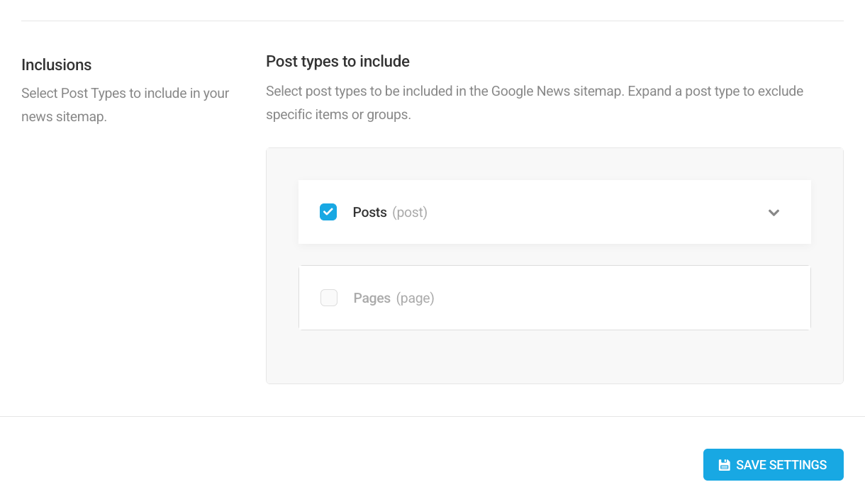Select the Inclusions section heading
This screenshot has height=504, width=865.
[56, 65]
